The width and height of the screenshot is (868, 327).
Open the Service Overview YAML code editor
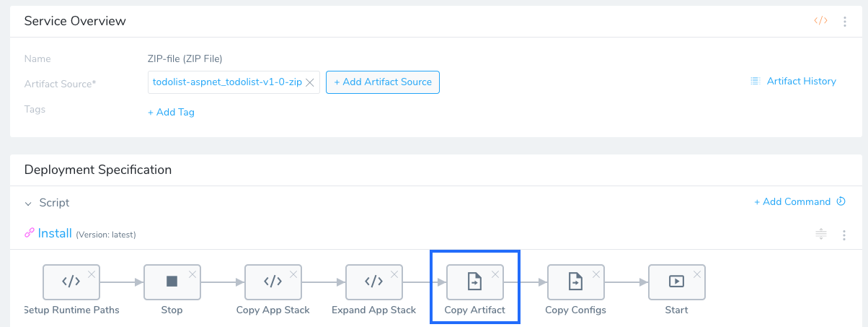click(x=820, y=20)
